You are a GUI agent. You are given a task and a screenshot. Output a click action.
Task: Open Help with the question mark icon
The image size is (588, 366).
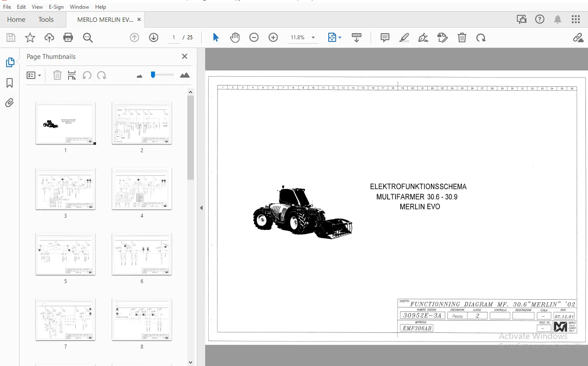[540, 19]
